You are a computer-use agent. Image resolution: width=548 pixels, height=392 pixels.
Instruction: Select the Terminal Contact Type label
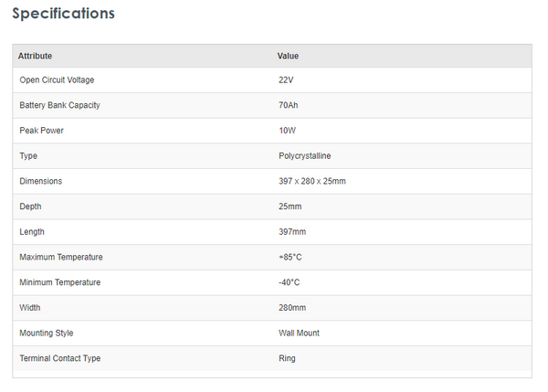[59, 358]
